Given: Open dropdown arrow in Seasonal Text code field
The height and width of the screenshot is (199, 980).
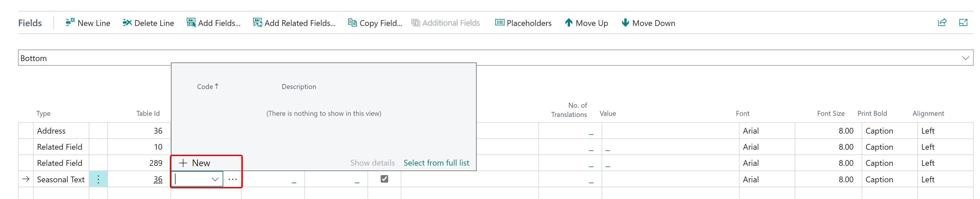Looking at the screenshot, I should pyautogui.click(x=215, y=179).
